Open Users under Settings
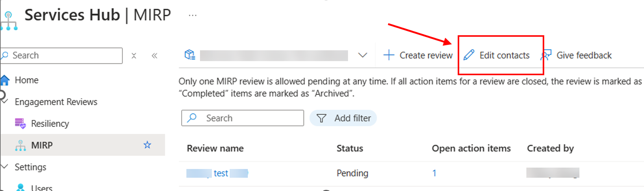The height and width of the screenshot is (191, 644). (42, 188)
